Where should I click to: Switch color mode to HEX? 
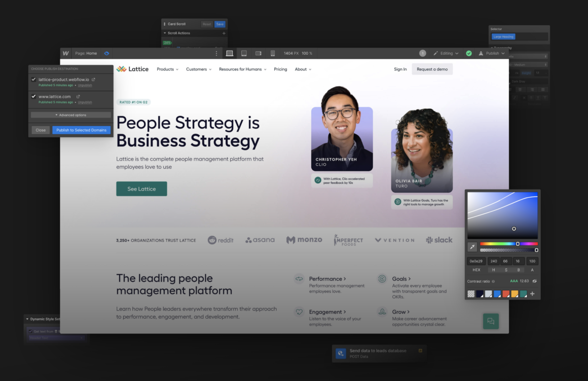(x=476, y=270)
